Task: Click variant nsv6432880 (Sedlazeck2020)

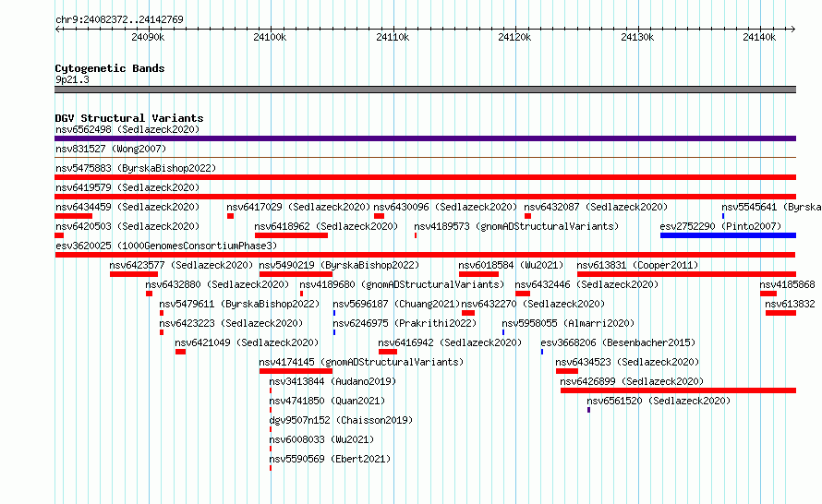Action: 217,284
